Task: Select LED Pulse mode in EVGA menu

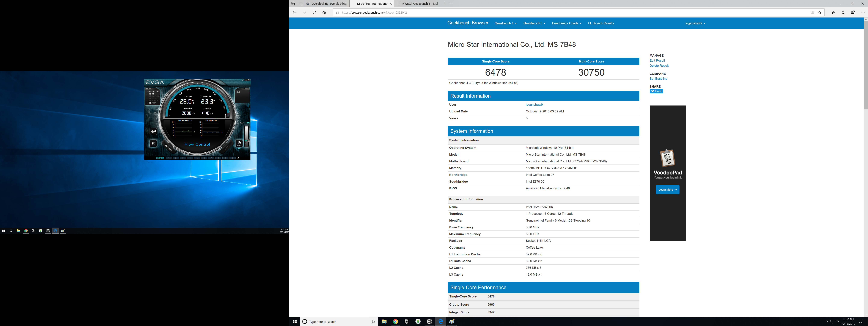Action: coord(151,99)
